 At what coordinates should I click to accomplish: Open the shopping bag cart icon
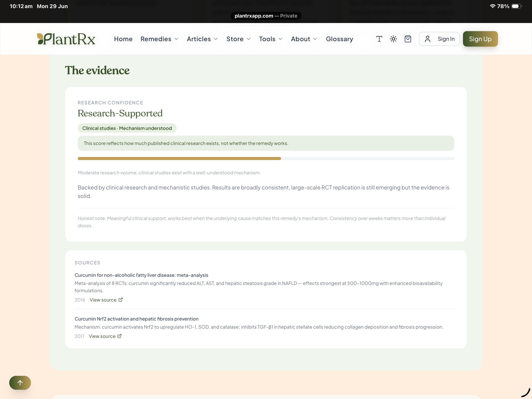408,39
